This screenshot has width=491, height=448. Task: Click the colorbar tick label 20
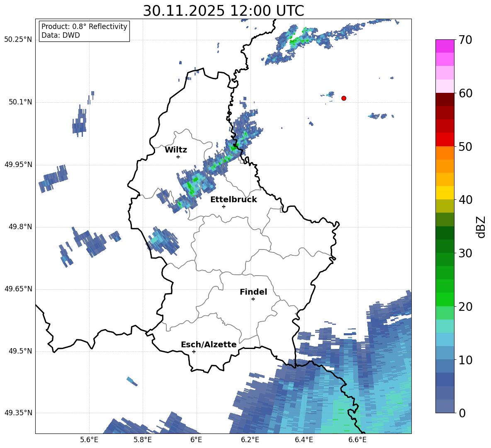click(x=465, y=307)
